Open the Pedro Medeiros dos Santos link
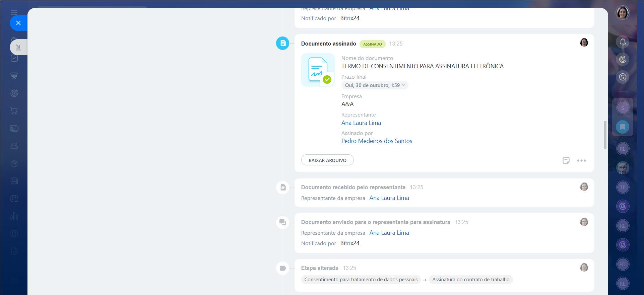 pyautogui.click(x=377, y=141)
